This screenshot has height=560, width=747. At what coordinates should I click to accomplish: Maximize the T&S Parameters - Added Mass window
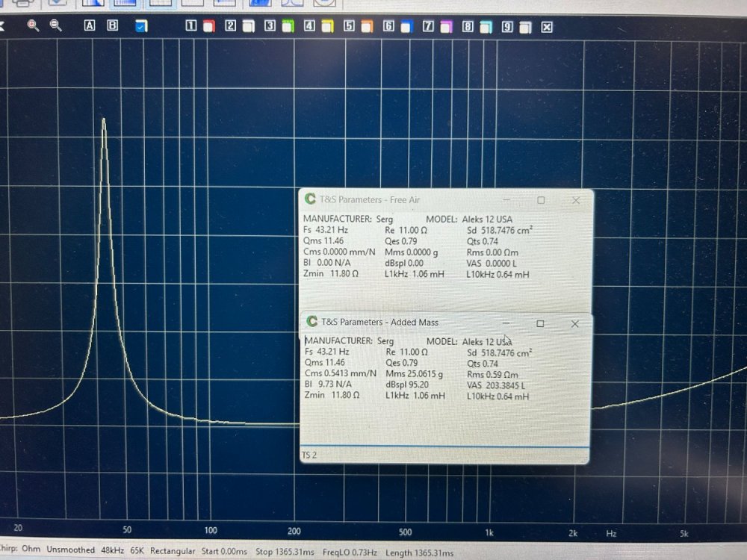tap(540, 323)
